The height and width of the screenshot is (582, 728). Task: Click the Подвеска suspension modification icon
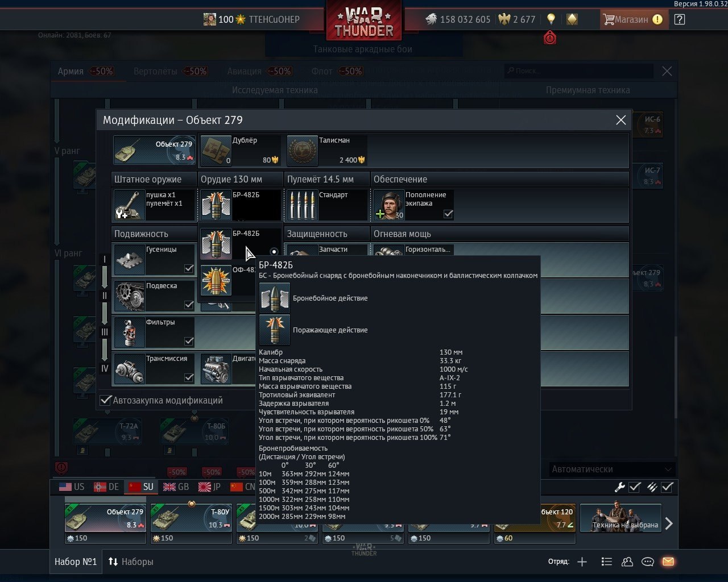[x=130, y=296]
